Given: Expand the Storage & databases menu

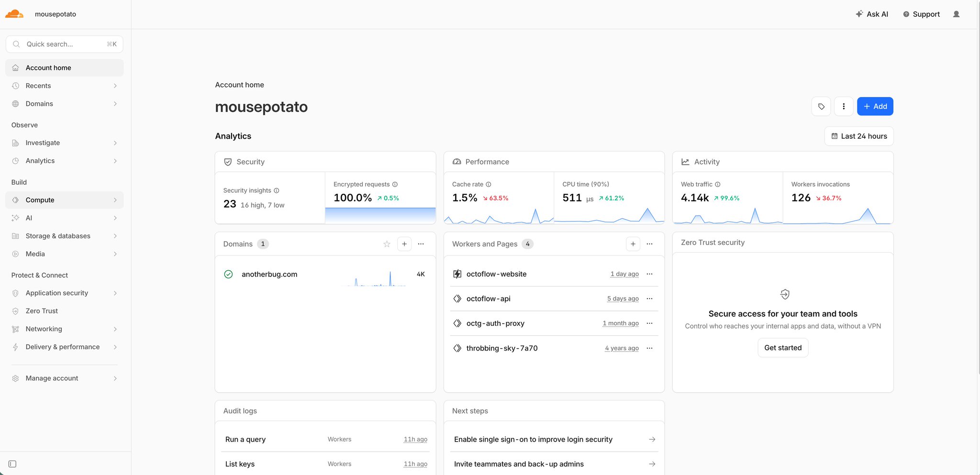Looking at the screenshot, I should click(65, 236).
